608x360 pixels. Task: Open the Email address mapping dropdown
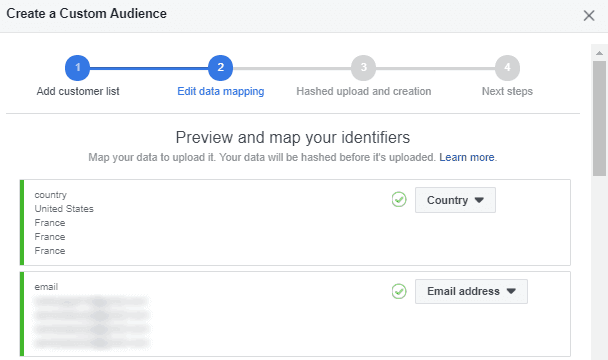click(471, 291)
